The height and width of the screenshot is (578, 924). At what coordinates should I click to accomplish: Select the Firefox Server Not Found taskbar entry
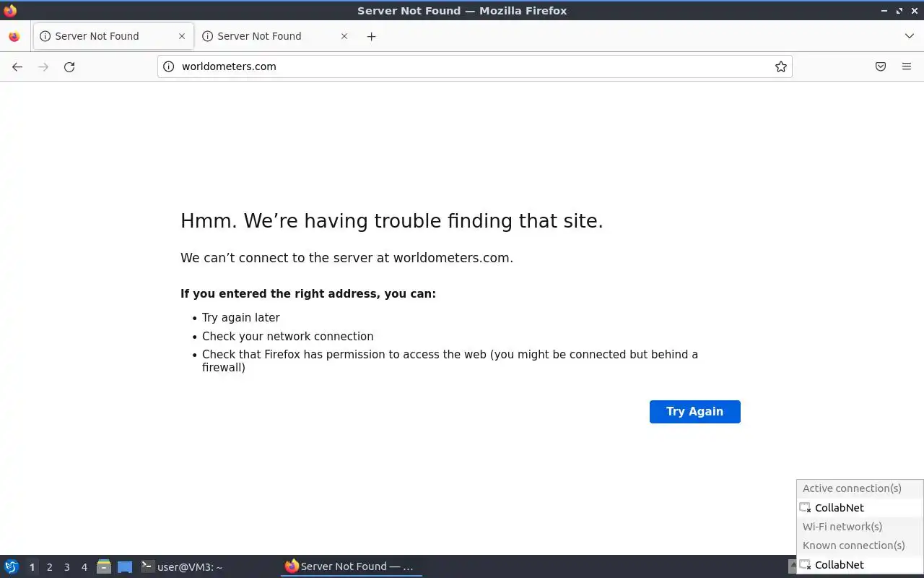(351, 567)
